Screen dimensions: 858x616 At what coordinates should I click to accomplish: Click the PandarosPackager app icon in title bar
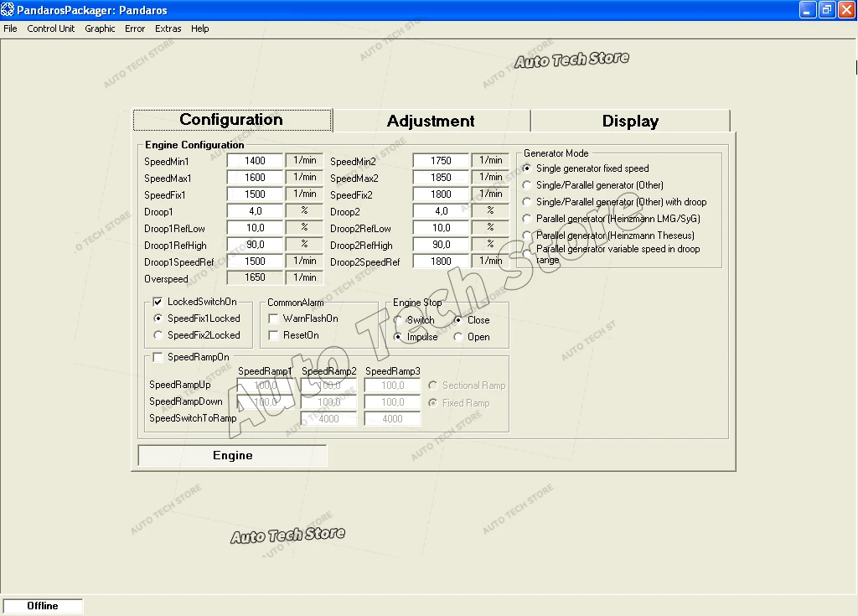click(x=8, y=10)
